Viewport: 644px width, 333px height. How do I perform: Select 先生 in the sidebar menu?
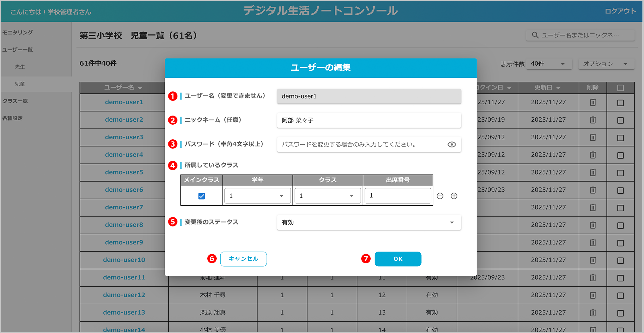click(20, 67)
